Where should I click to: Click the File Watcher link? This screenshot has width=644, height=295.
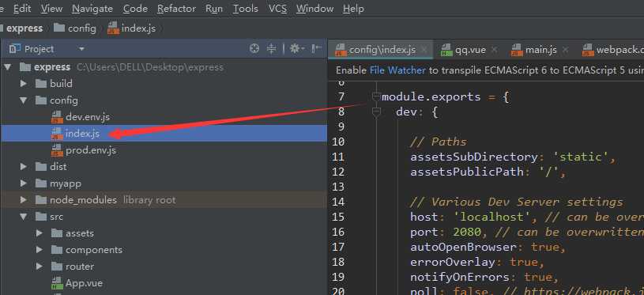coord(397,70)
